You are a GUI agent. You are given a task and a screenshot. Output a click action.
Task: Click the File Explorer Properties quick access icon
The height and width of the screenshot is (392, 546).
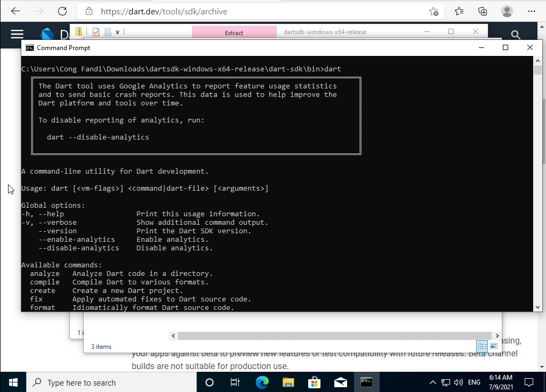coord(96,32)
